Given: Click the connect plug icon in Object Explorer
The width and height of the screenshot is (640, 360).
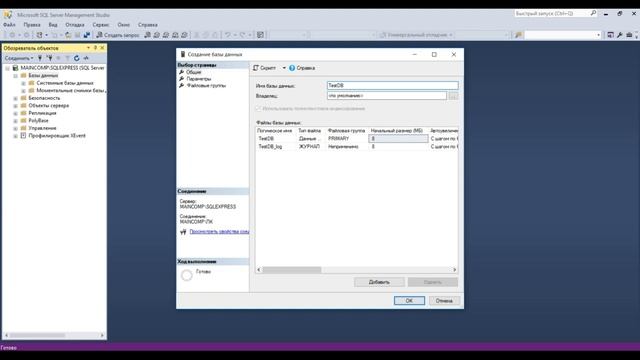Looking at the screenshot, I should click(40, 58).
